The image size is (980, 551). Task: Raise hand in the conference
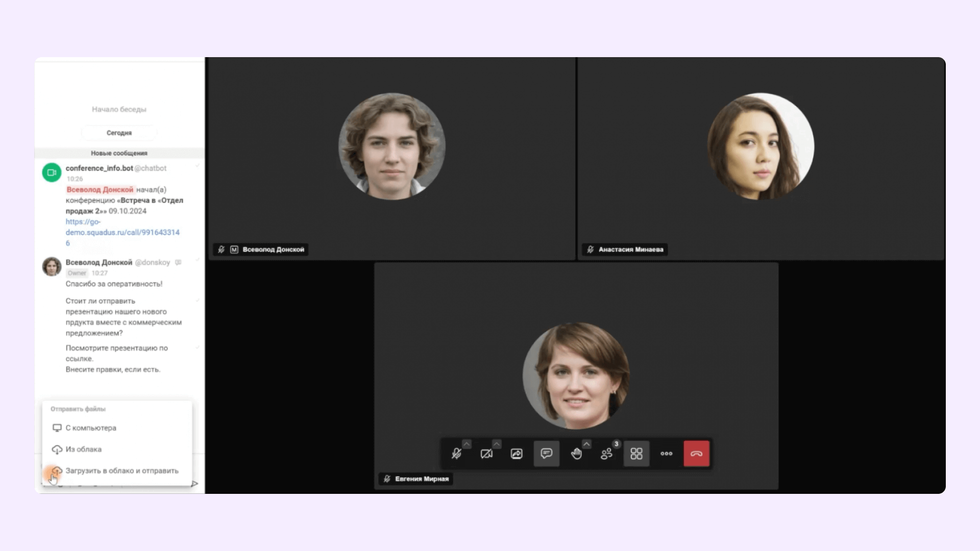click(576, 454)
